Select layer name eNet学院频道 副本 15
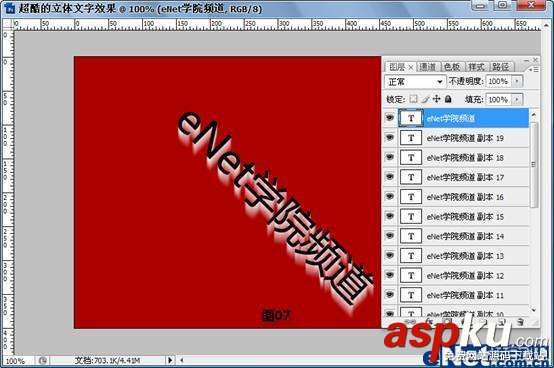 465,216
